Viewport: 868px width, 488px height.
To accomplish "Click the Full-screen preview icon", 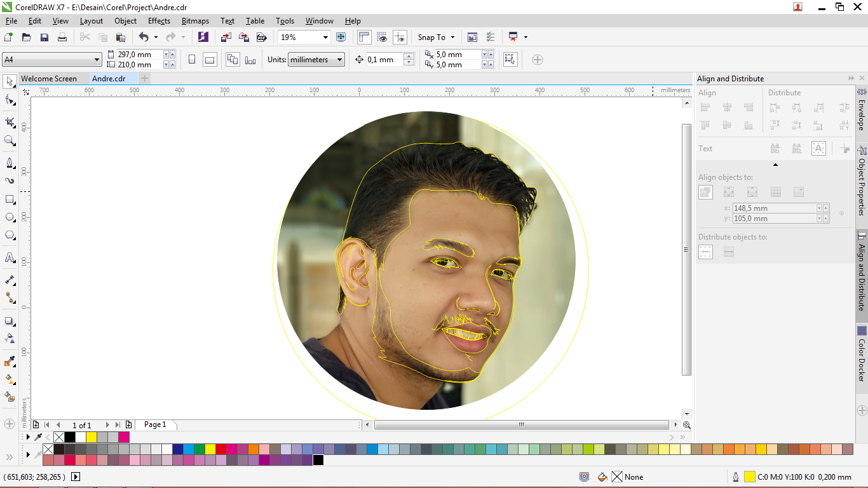I will click(x=341, y=37).
